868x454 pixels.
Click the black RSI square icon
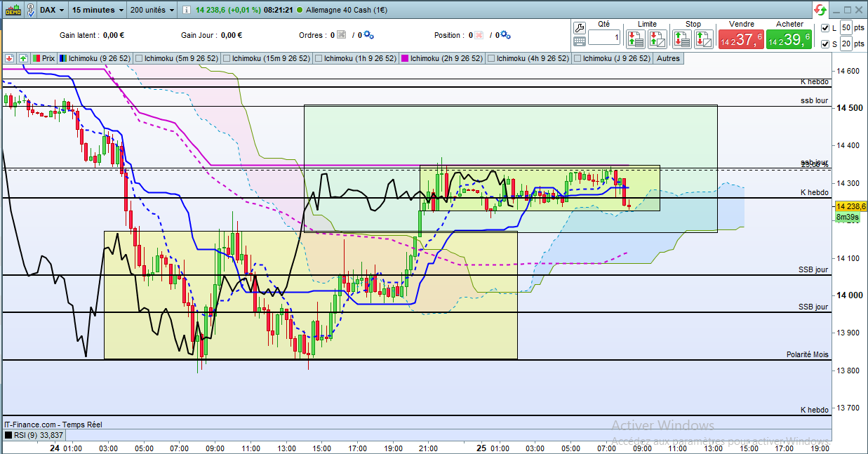tap(8, 435)
